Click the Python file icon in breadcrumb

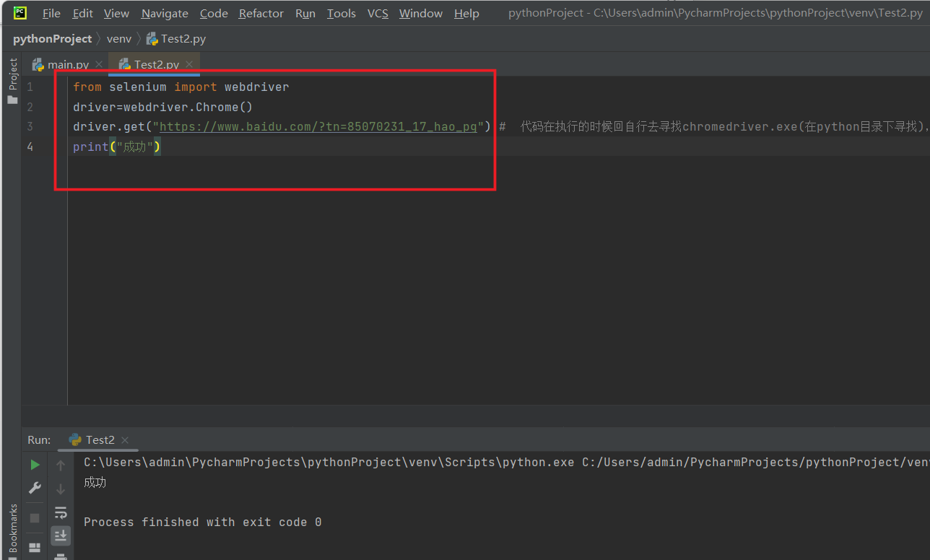click(152, 39)
